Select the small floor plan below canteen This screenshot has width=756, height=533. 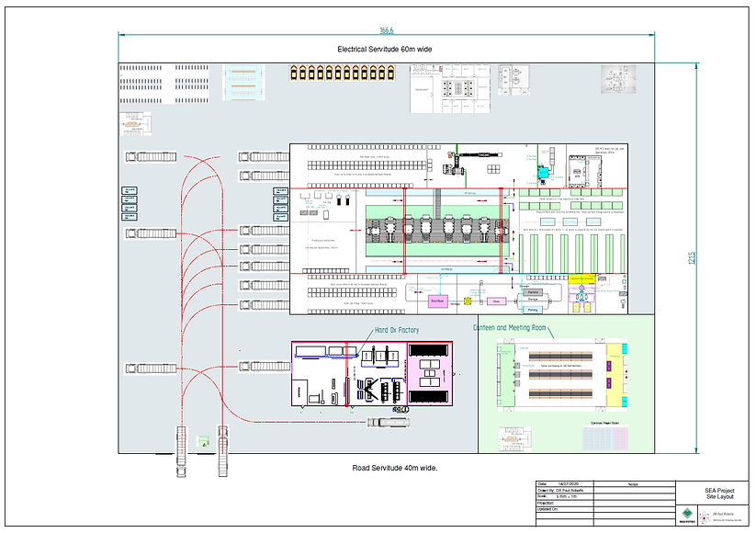(x=515, y=439)
